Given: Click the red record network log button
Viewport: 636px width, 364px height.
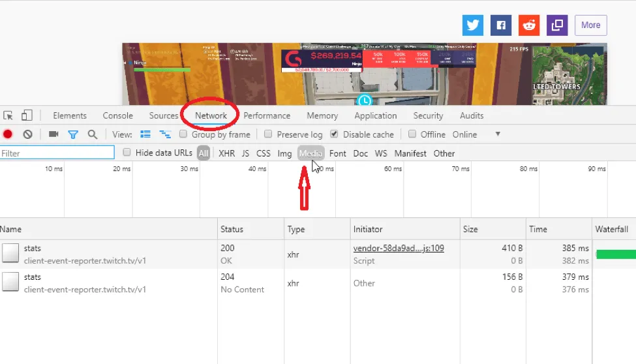Looking at the screenshot, I should click(8, 134).
